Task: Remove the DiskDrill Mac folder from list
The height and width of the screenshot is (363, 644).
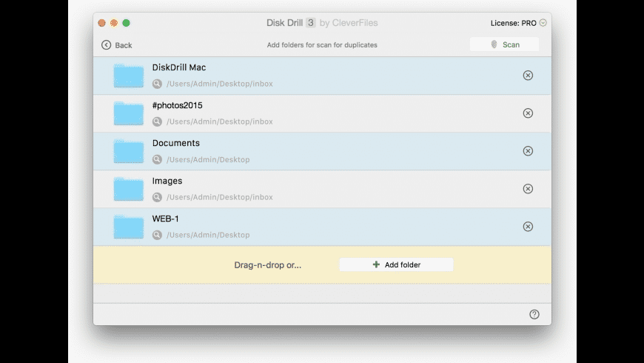Action: coord(528,76)
